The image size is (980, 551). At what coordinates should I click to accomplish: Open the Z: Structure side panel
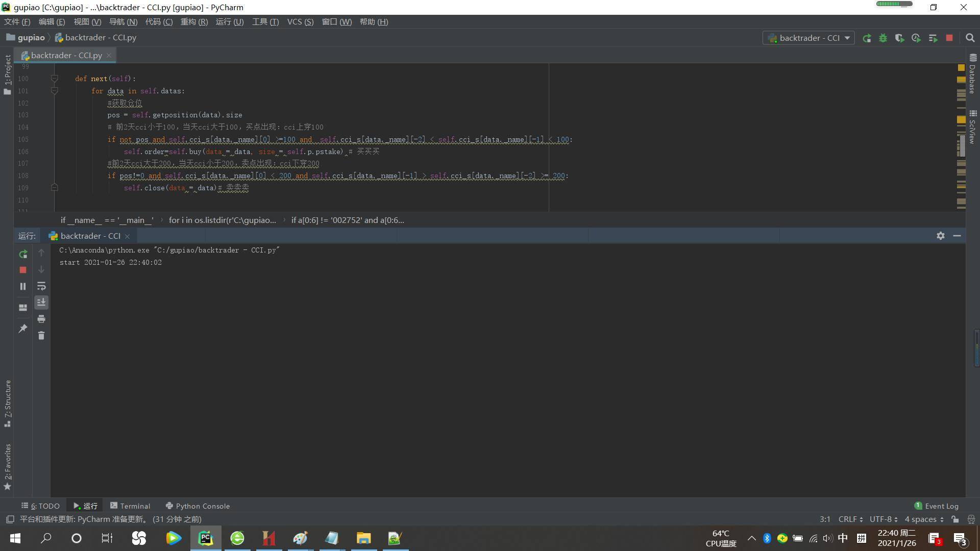tap(7, 404)
